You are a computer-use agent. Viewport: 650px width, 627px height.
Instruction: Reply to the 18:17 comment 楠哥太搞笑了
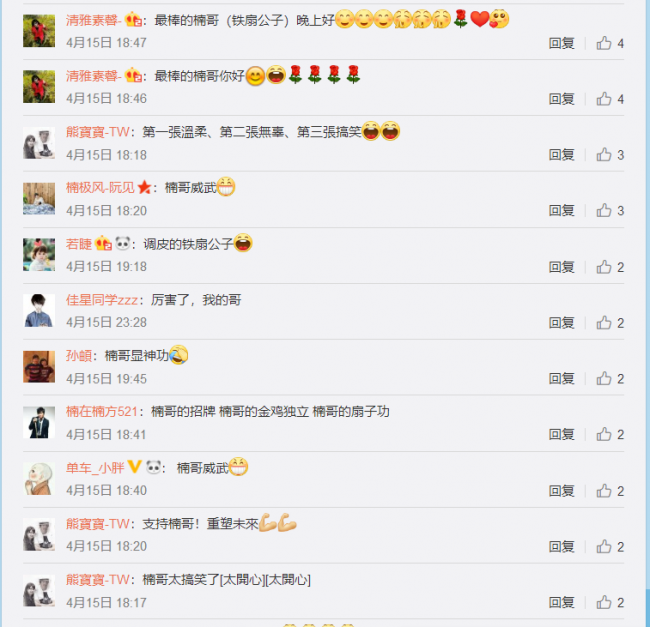(561, 603)
